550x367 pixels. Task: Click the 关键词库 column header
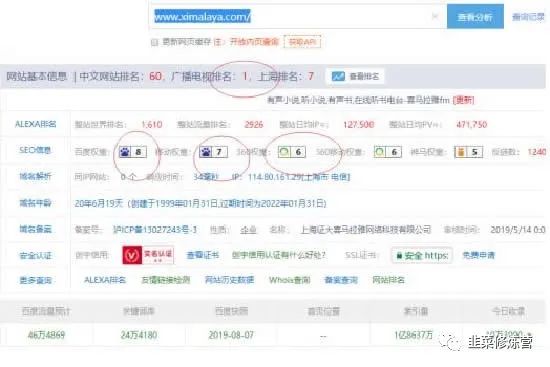pyautogui.click(x=139, y=311)
